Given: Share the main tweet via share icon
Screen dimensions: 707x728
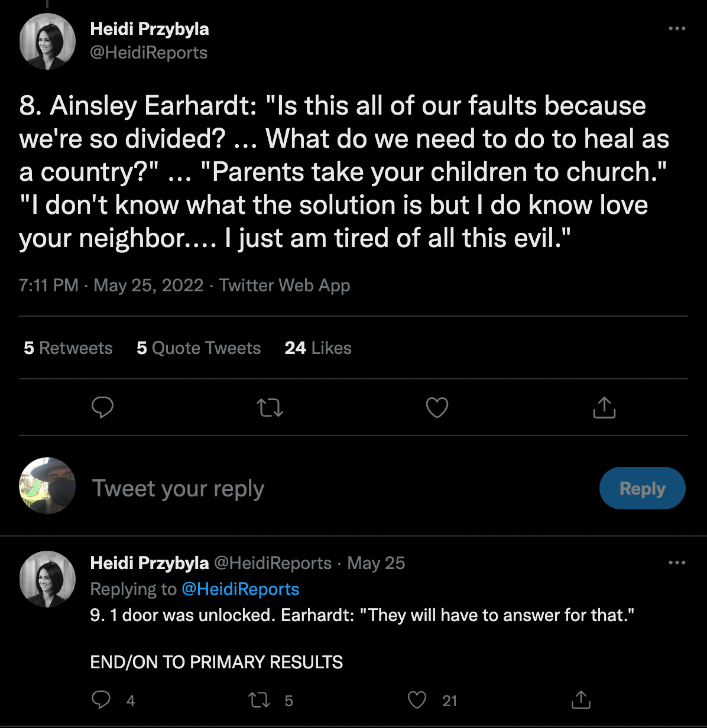Looking at the screenshot, I should point(604,407).
